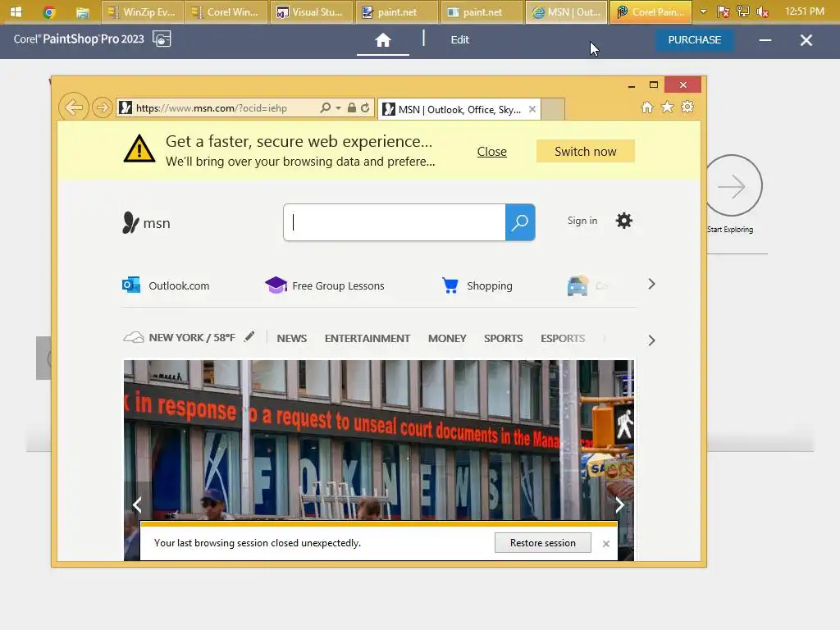Open Chrome from the taskbar

pyautogui.click(x=48, y=12)
